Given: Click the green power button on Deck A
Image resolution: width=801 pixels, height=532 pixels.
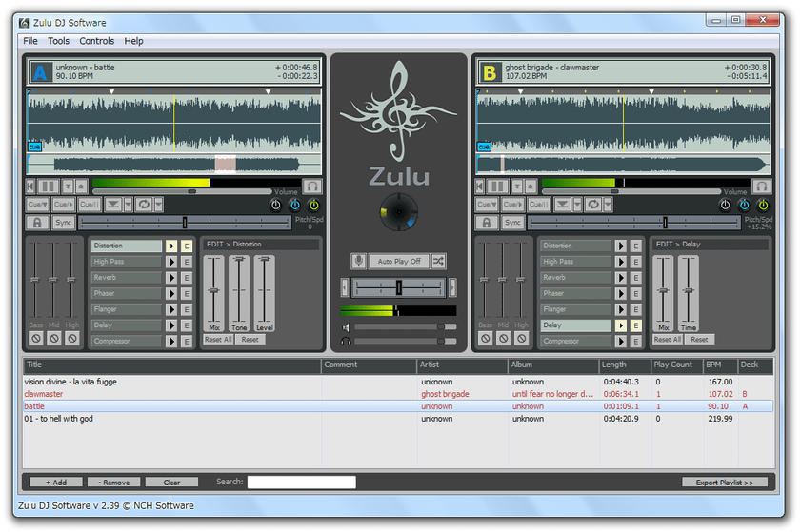Looking at the screenshot, I should (x=313, y=205).
